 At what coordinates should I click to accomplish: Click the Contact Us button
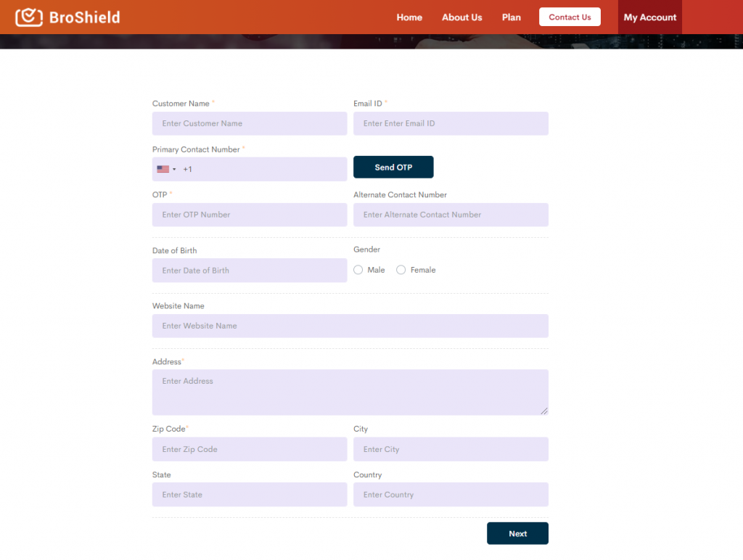pyautogui.click(x=570, y=17)
